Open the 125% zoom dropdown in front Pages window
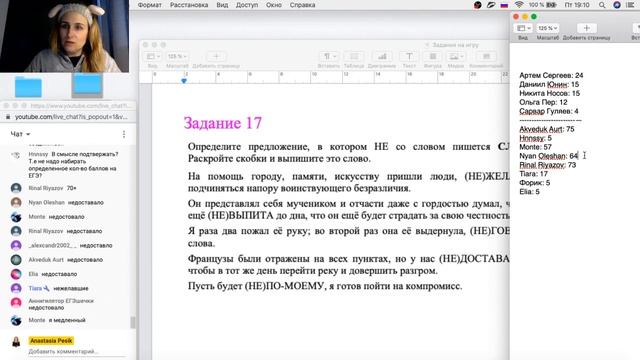This screenshot has height=360, width=640. pos(547,28)
